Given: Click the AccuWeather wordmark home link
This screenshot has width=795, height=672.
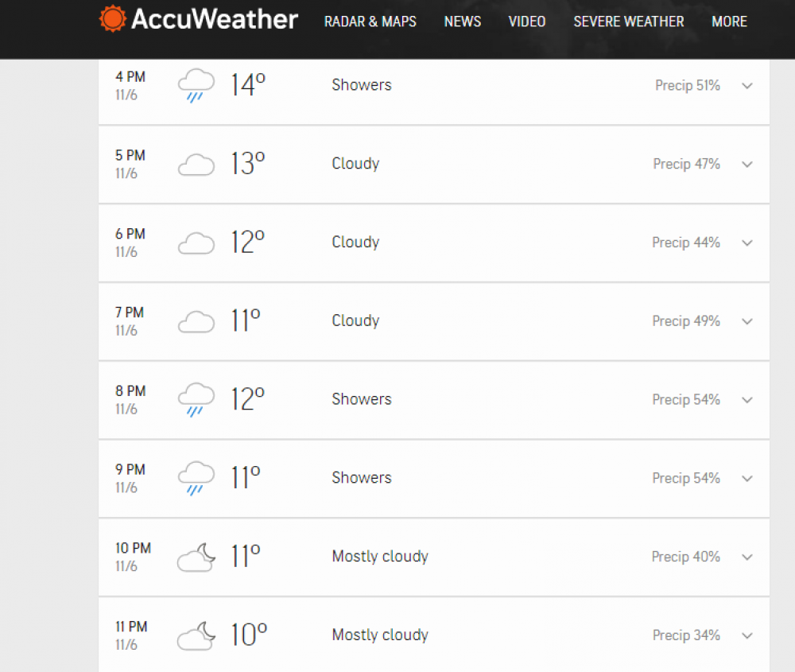Looking at the screenshot, I should pos(215,19).
